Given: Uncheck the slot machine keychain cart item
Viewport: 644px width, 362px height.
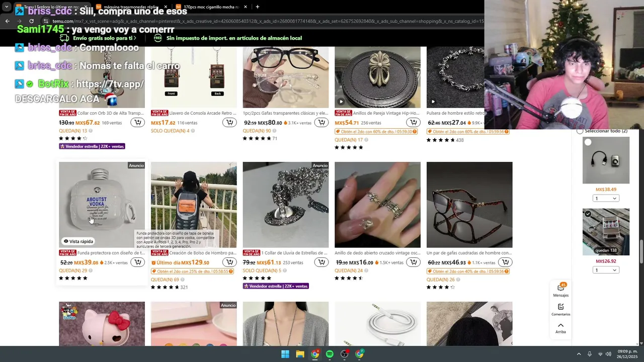Looking at the screenshot, I should 588,214.
